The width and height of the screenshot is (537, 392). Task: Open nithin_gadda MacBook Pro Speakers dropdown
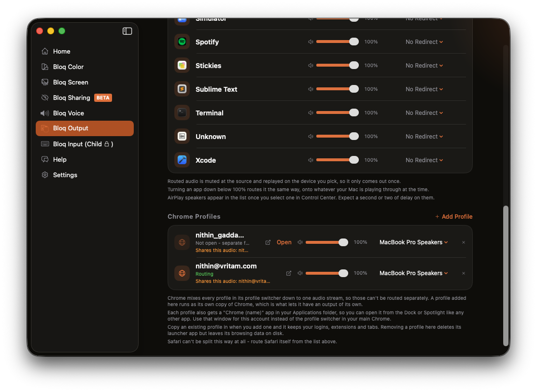414,242
